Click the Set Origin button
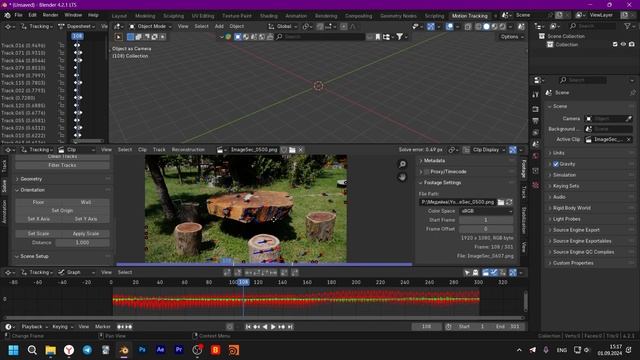This screenshot has height=360, width=640. (x=62, y=211)
